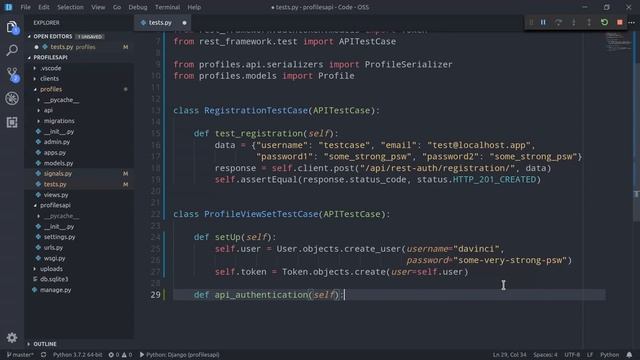Open the Search view in activity bar
This screenshot has height=360, width=640.
12,51
